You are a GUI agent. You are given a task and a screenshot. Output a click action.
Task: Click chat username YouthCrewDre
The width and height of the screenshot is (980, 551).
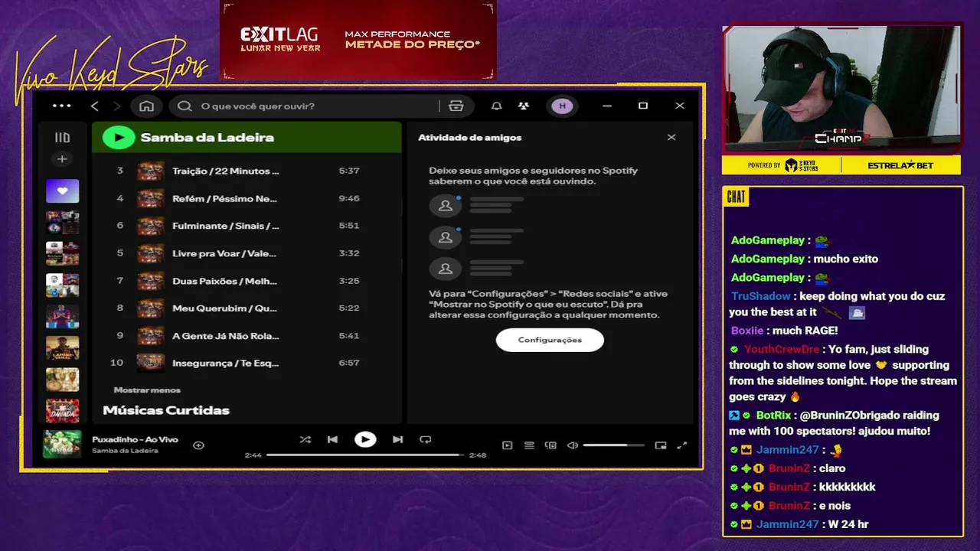tap(782, 349)
